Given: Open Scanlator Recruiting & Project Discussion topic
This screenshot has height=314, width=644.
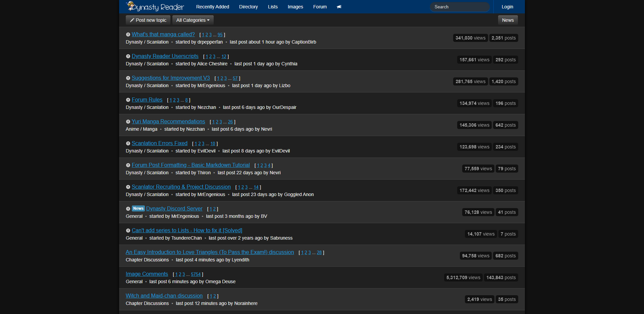Looking at the screenshot, I should tap(181, 187).
